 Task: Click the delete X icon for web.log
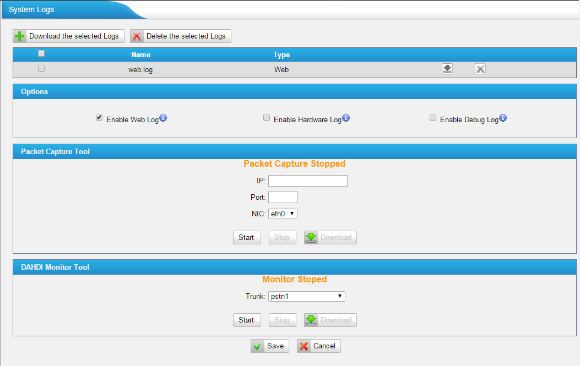click(x=480, y=69)
